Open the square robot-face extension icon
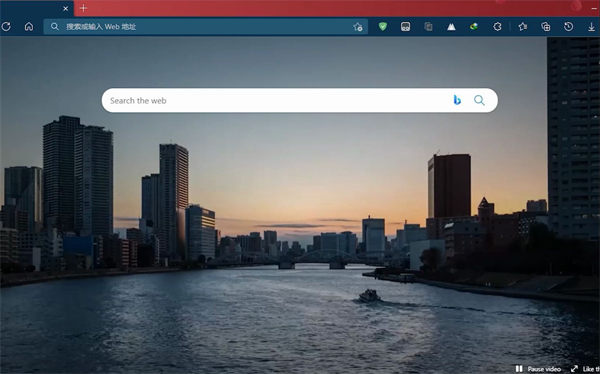The width and height of the screenshot is (600, 374). click(x=405, y=26)
